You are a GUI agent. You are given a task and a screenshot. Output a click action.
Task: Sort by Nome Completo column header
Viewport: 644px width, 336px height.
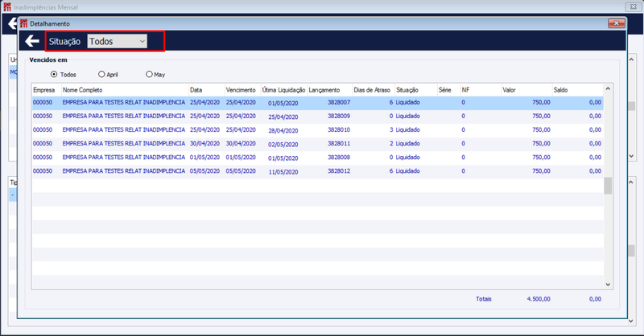[x=125, y=90]
